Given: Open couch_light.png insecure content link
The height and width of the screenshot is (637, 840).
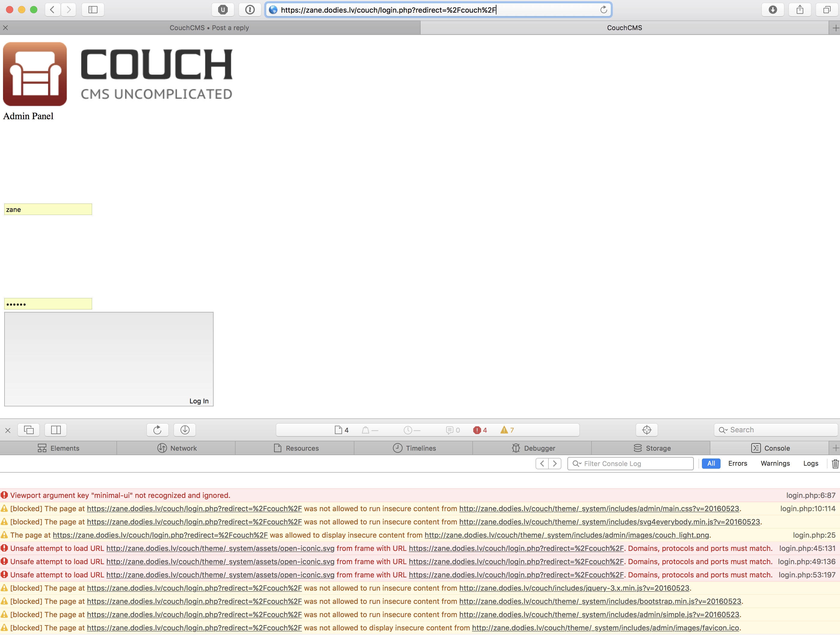Looking at the screenshot, I should (x=567, y=536).
